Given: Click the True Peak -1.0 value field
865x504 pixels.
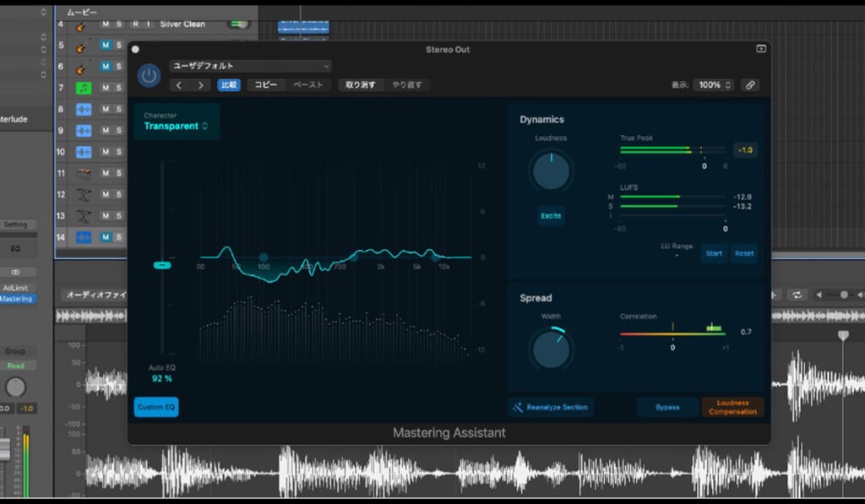Looking at the screenshot, I should [745, 150].
